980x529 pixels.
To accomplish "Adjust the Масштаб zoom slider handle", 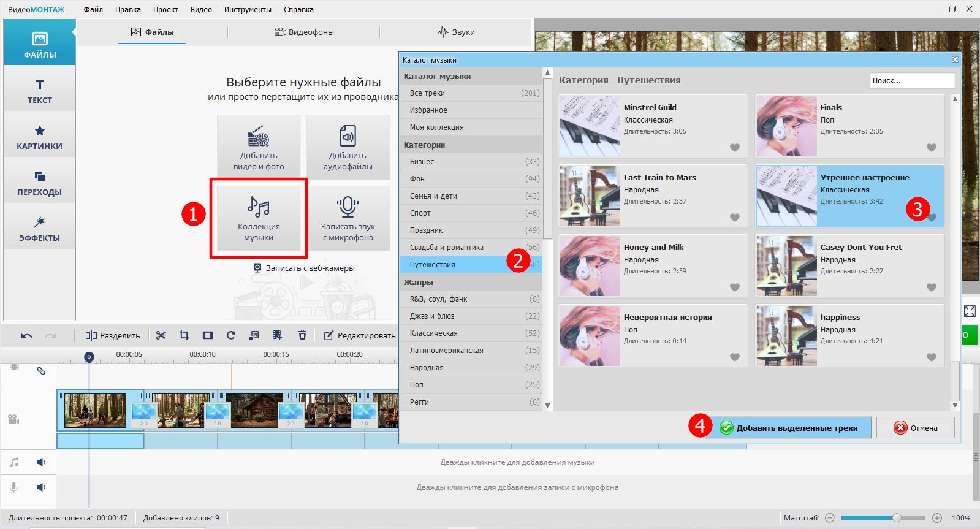I will click(896, 518).
